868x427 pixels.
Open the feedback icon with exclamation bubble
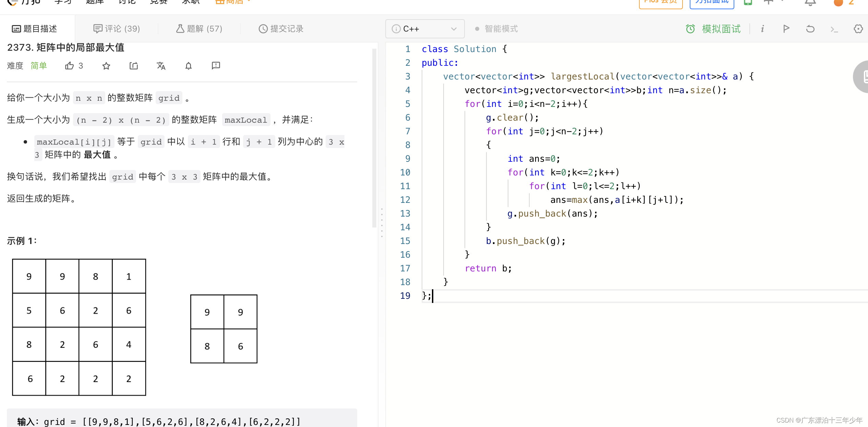coord(216,65)
